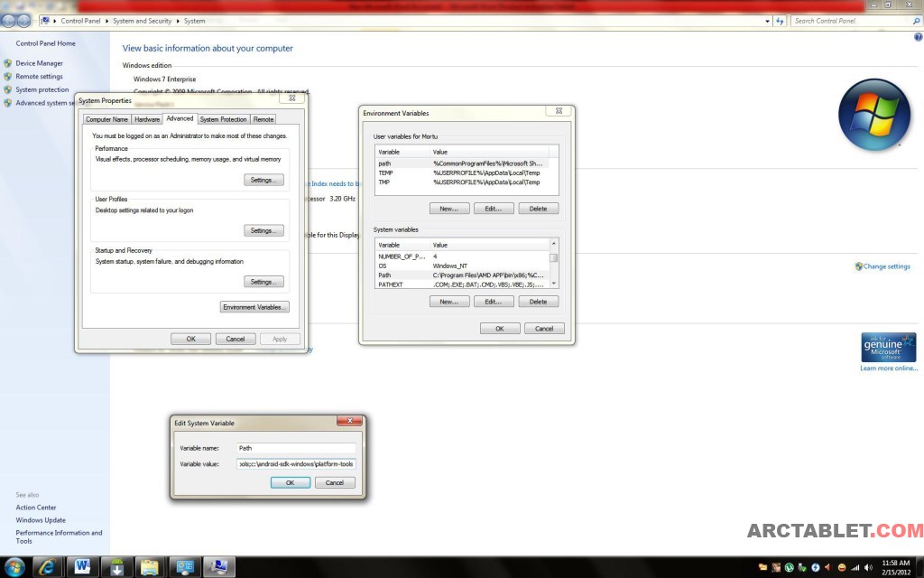Open Performance Settings button
This screenshot has width=924, height=578.
(263, 180)
